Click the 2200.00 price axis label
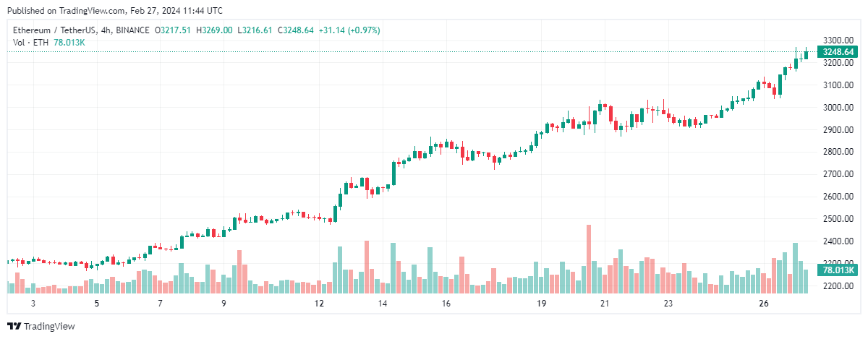Viewport: 868px width, 339px height. (838, 286)
